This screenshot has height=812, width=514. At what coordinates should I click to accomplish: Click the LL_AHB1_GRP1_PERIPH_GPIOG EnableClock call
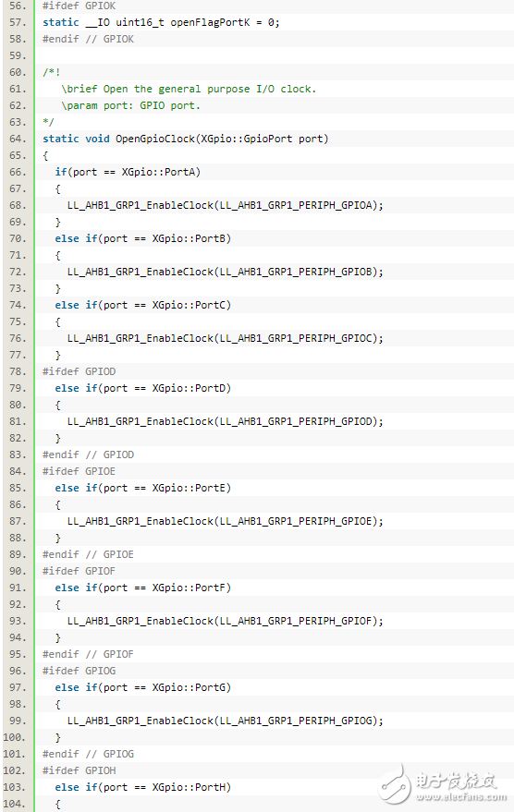click(x=226, y=721)
